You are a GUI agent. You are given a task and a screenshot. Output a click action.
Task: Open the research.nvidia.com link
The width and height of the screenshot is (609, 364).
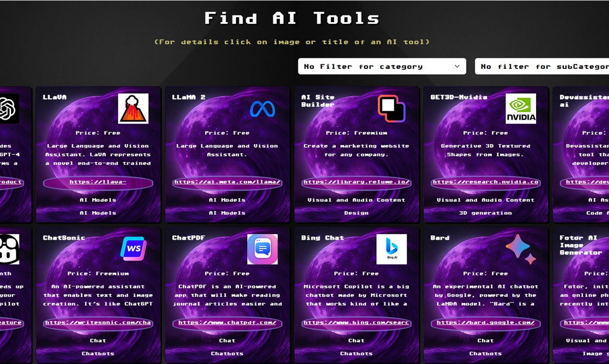click(x=485, y=182)
